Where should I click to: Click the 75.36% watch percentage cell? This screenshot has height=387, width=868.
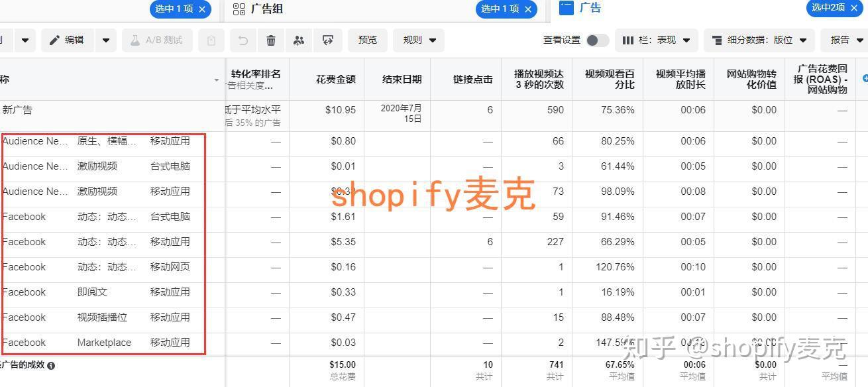click(618, 110)
